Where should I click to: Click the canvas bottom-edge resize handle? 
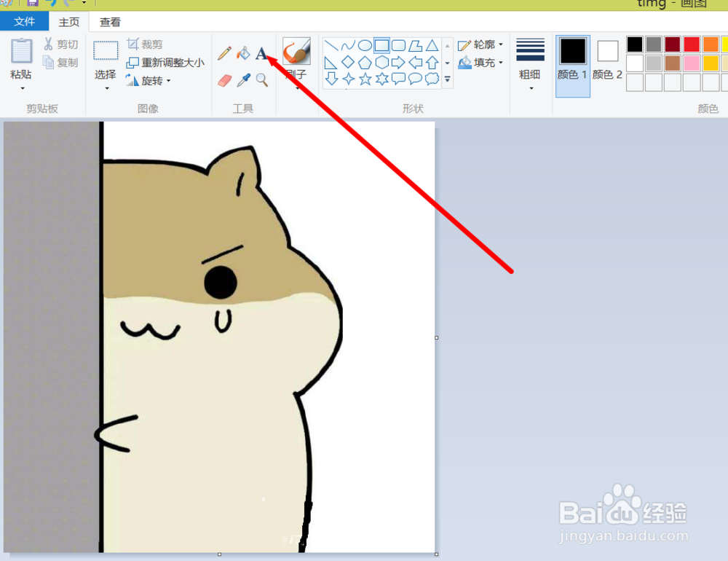tap(220, 554)
